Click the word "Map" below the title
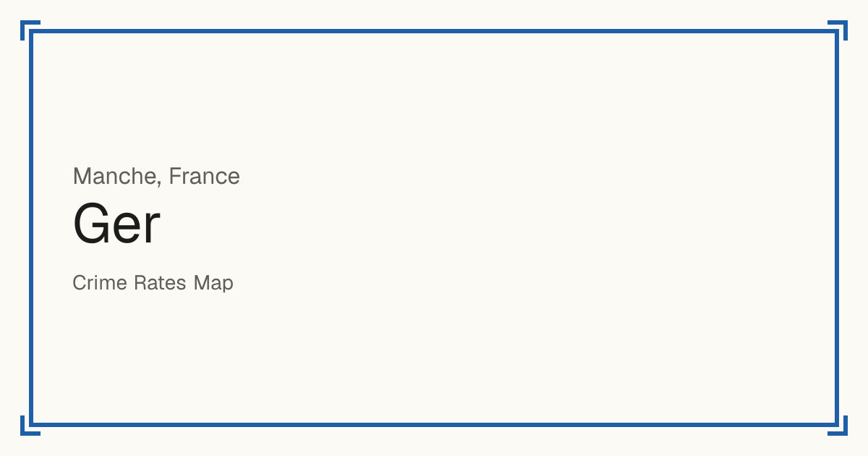The image size is (868, 456). (213, 283)
